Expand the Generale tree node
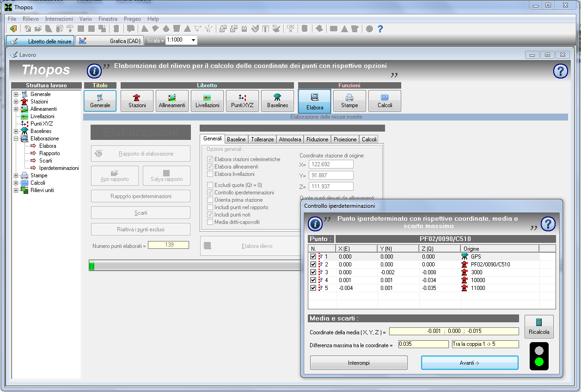 pos(16,94)
